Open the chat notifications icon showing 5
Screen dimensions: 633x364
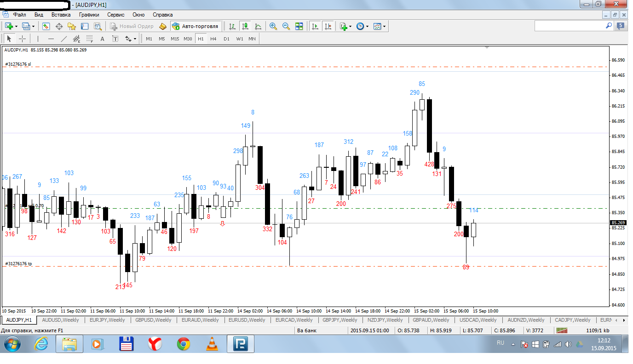[621, 26]
